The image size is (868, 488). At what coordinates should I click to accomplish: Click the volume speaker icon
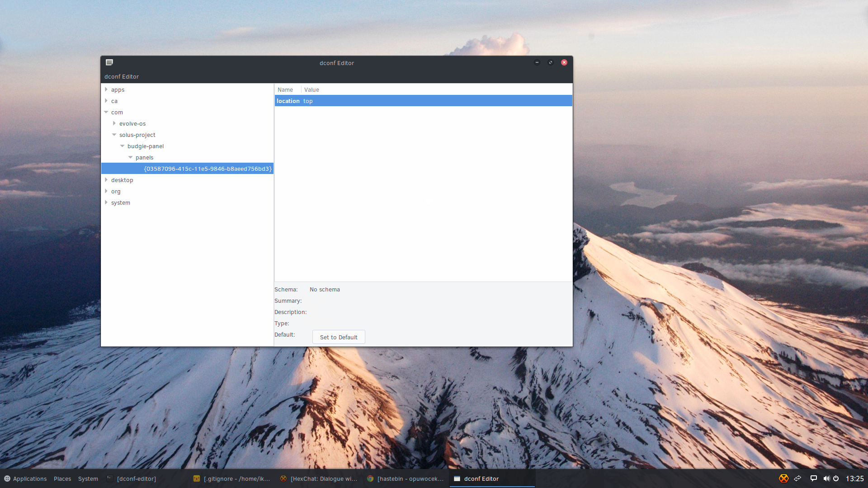826,479
